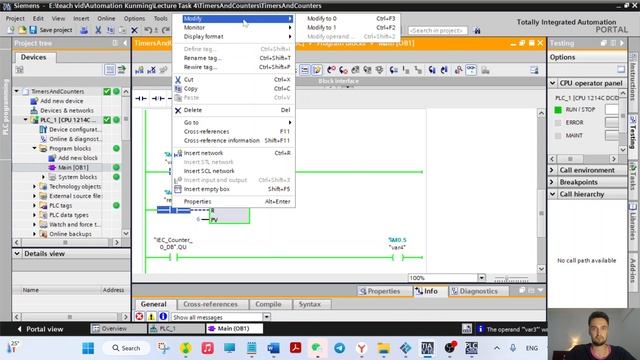Collapse the TimersAndCounters project node
640x360 pixels.
pos(17,91)
